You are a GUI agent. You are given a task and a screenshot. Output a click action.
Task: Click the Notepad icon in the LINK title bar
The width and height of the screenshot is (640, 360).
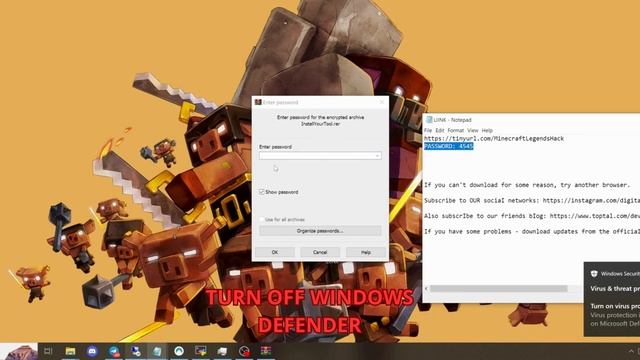click(429, 120)
